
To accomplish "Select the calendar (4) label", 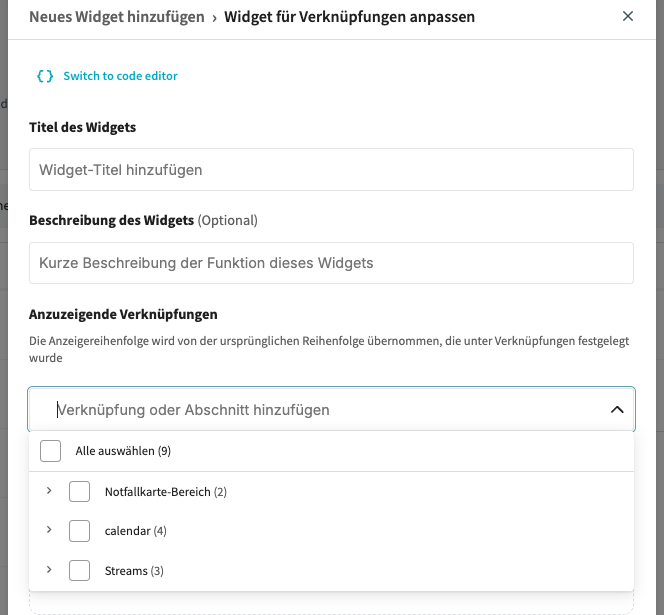I will (135, 531).
